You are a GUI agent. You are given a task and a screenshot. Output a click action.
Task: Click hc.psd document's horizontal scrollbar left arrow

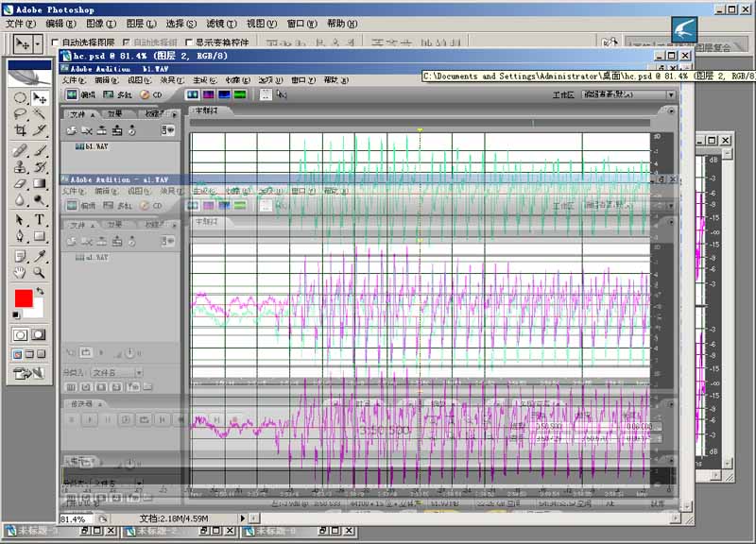coord(254,518)
